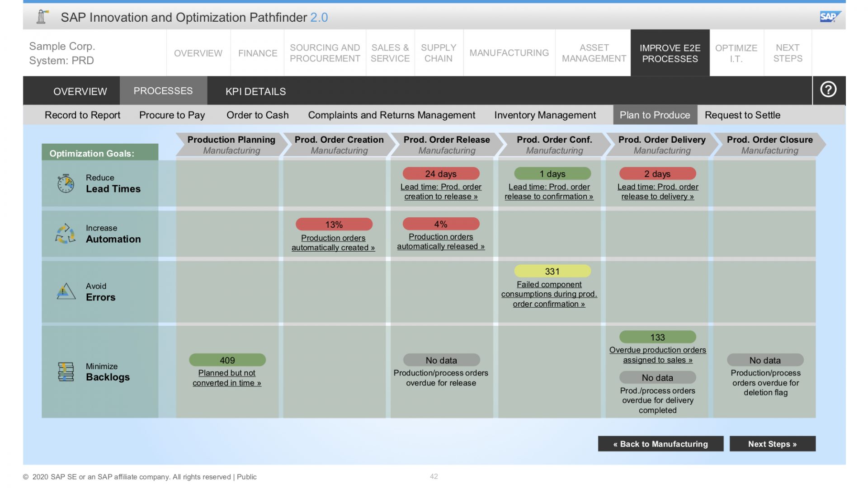Open Production orders automatically created link
Viewport: 868px width, 488px height.
[x=333, y=243]
